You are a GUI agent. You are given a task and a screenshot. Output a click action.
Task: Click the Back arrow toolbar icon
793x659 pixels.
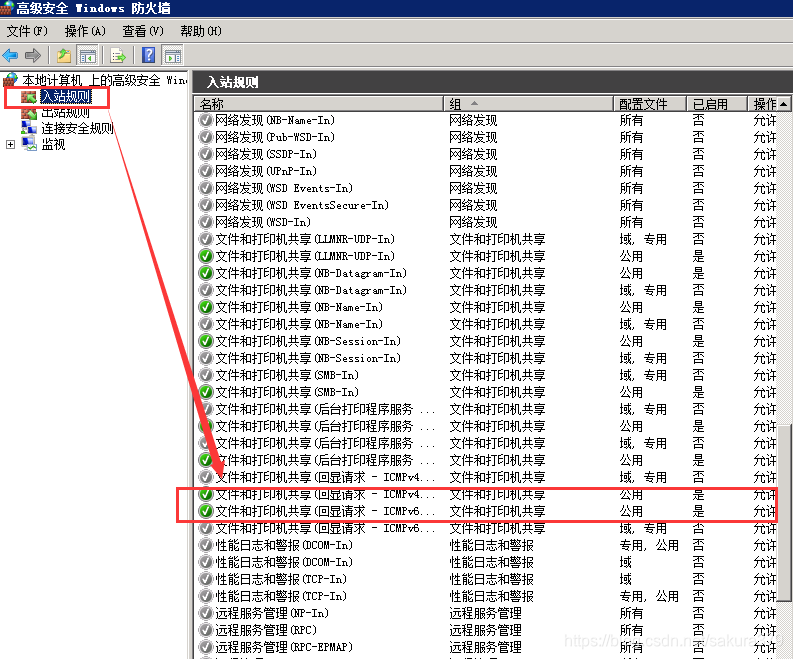(x=11, y=55)
